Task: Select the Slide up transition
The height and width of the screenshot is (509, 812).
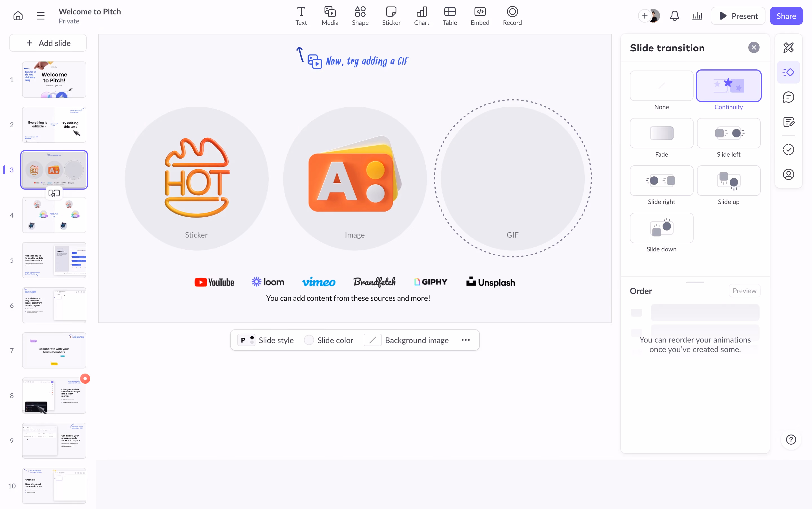Action: (x=729, y=181)
